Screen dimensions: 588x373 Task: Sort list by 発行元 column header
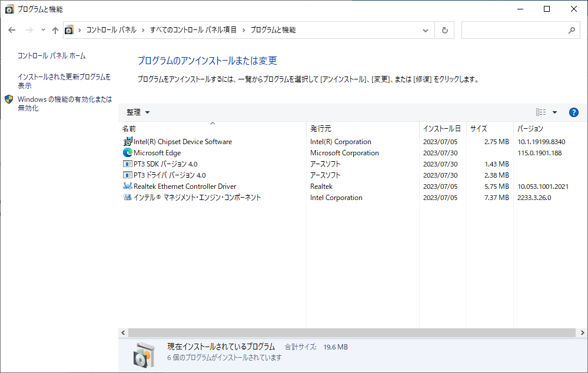[363, 129]
